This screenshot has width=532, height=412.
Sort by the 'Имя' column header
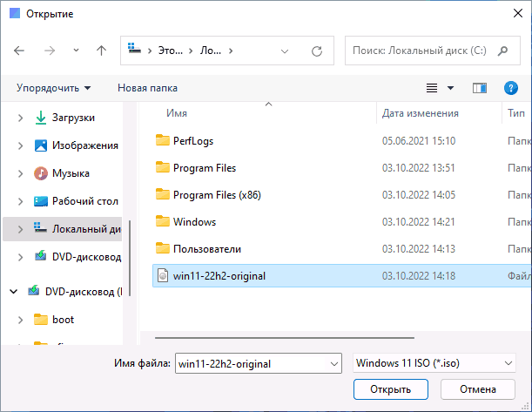[177, 113]
